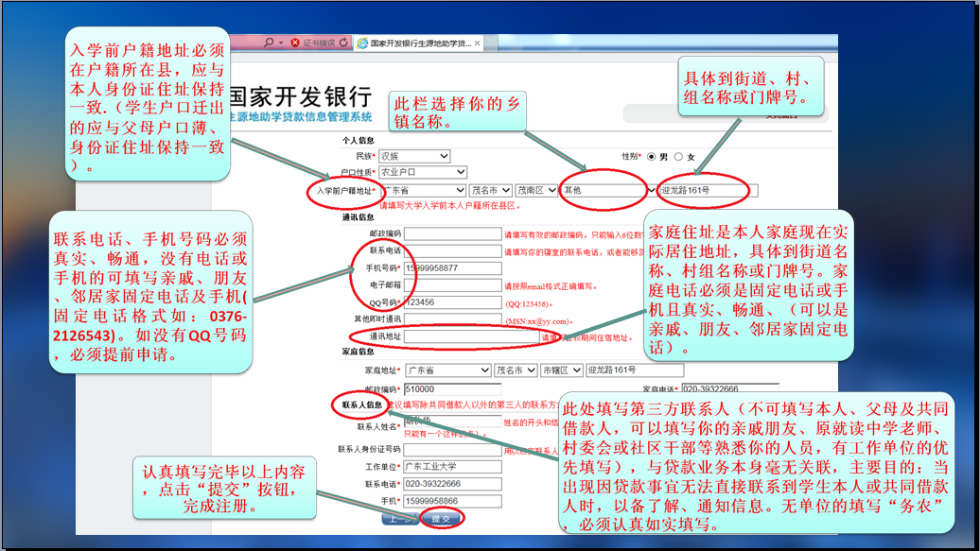
Task: Click the search magnifier icon in address bar
Action: click(269, 43)
